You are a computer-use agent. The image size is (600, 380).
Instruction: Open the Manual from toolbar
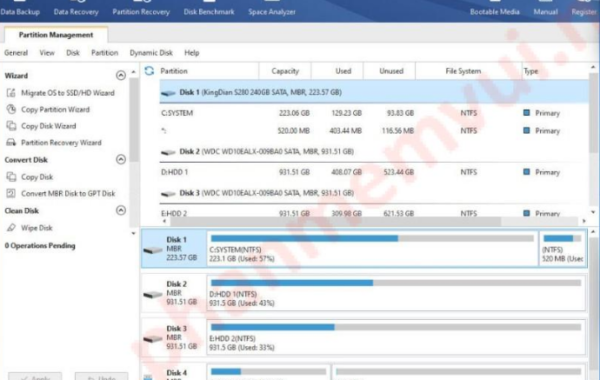[x=545, y=12]
